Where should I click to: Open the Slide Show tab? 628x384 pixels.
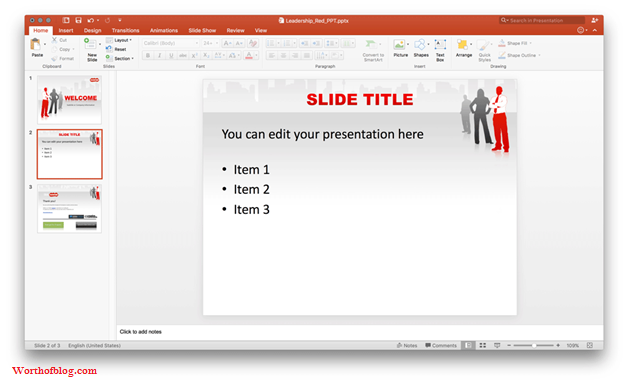pos(202,30)
